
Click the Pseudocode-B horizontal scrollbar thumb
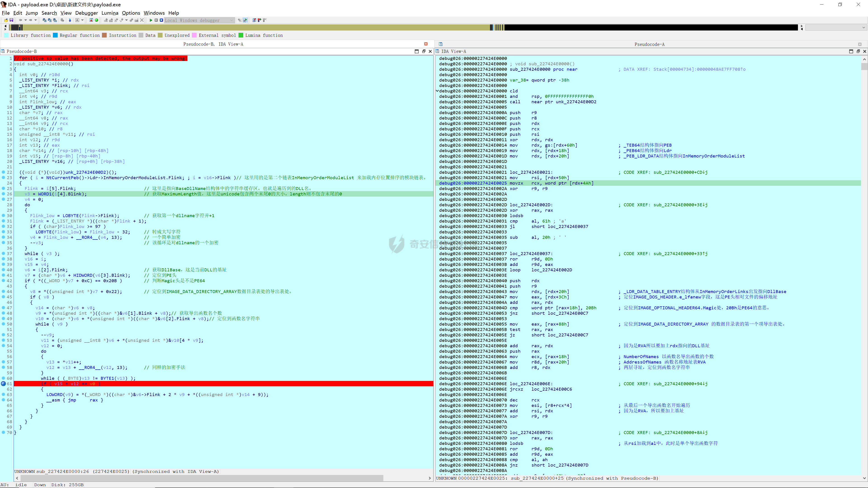click(x=201, y=478)
